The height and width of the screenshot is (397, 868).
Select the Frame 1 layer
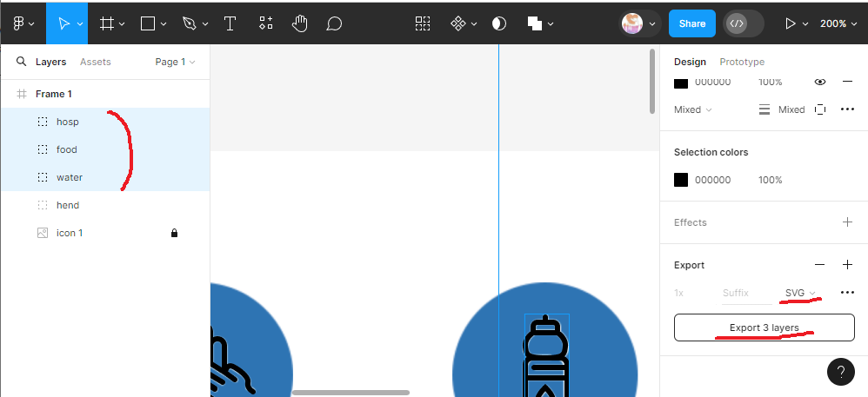[105, 94]
